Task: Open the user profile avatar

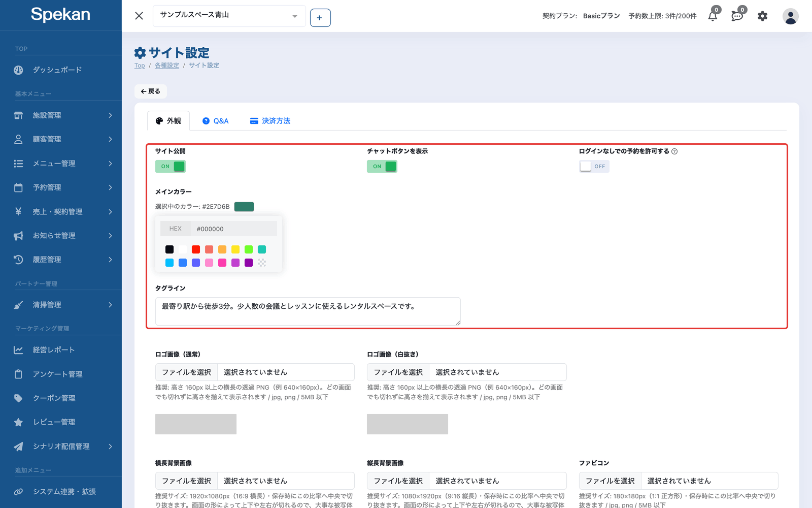Action: 790,16
